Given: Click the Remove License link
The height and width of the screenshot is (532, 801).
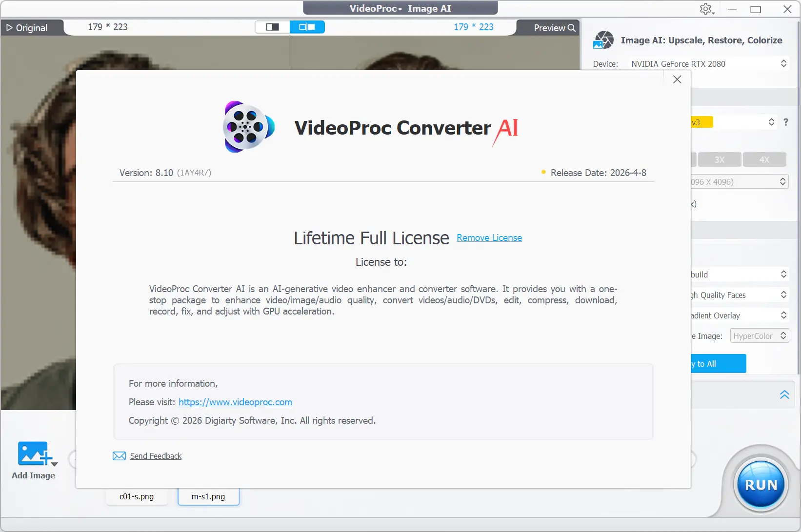Looking at the screenshot, I should (489, 238).
